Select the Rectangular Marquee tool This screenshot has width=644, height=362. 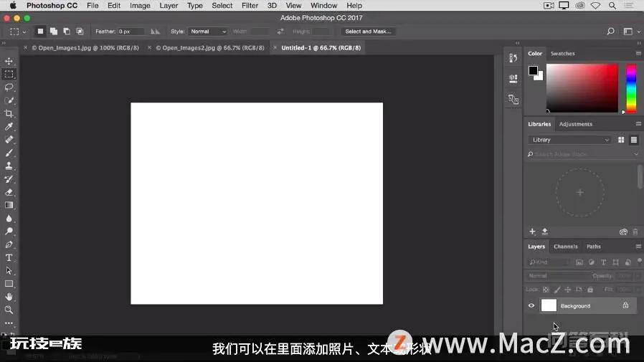click(x=9, y=75)
